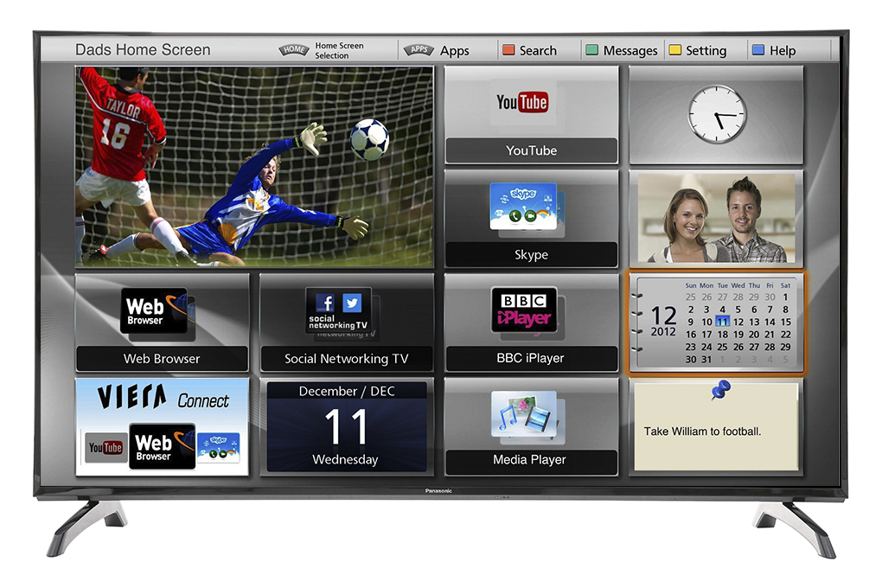Launch the BBC iPlayer tile
This screenshot has width=882, height=588.
(531, 323)
